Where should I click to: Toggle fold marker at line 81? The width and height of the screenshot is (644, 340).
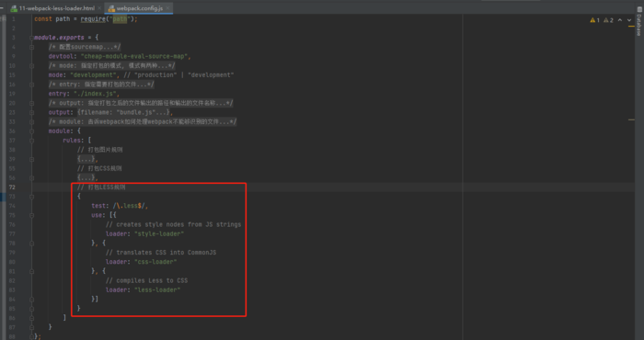(31, 271)
